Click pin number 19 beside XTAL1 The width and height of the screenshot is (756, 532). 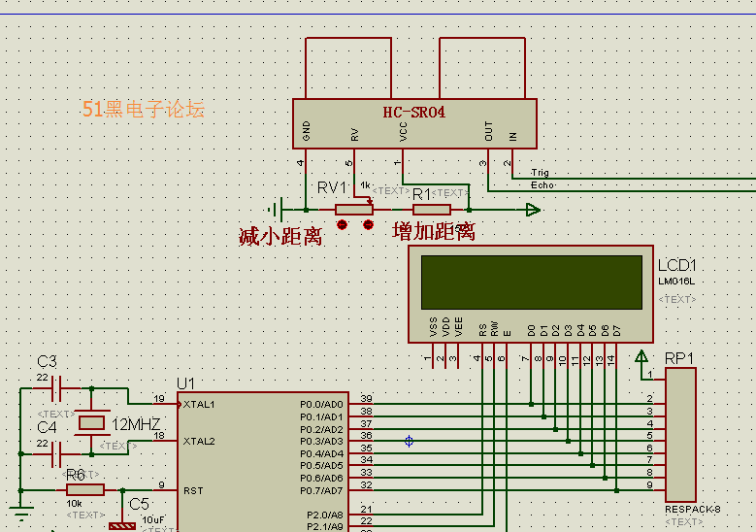[x=159, y=398]
